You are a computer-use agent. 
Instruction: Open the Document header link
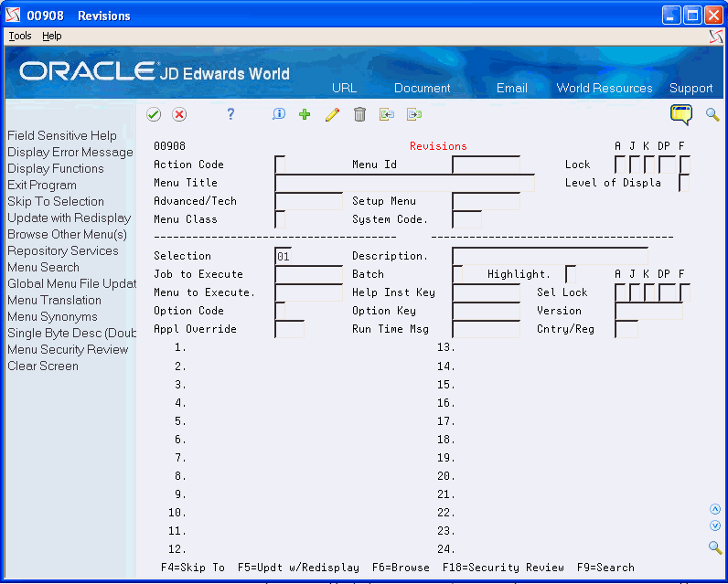coord(422,88)
